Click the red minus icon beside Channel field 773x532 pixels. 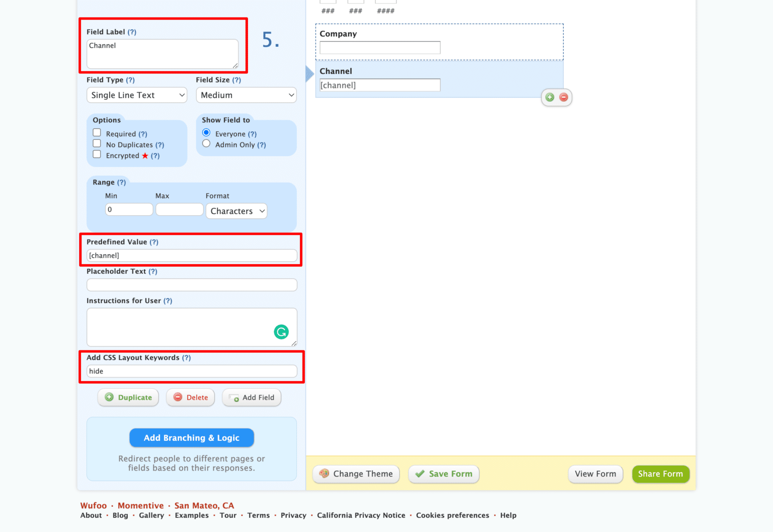click(x=564, y=97)
